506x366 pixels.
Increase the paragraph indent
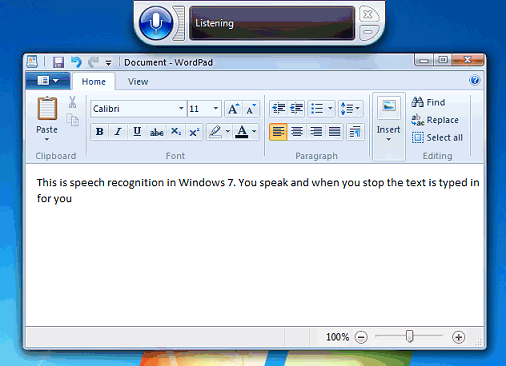[x=296, y=109]
